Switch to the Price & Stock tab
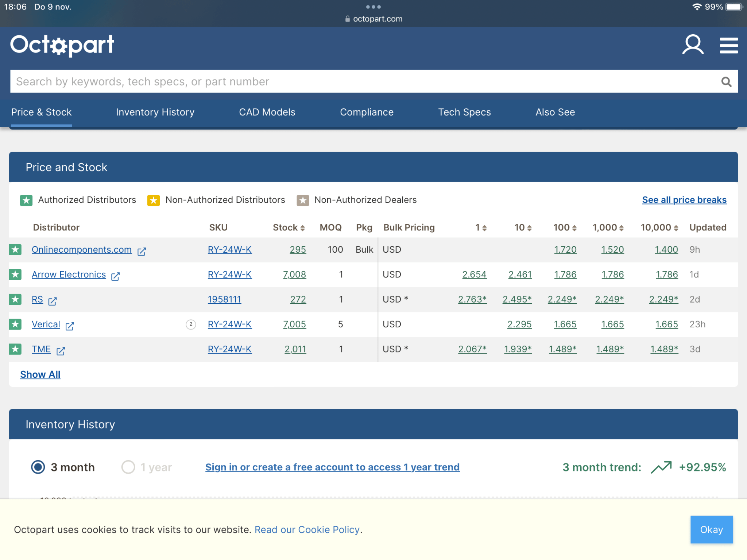 41,112
